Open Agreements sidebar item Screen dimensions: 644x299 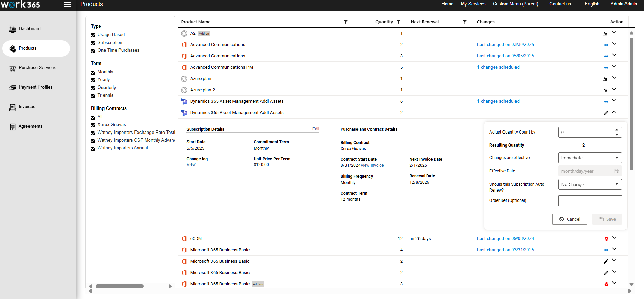pyautogui.click(x=30, y=126)
